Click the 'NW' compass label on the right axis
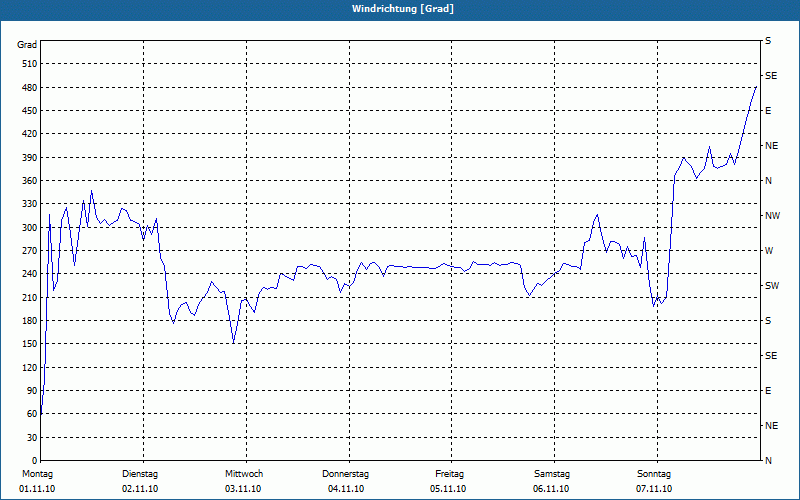 point(772,216)
